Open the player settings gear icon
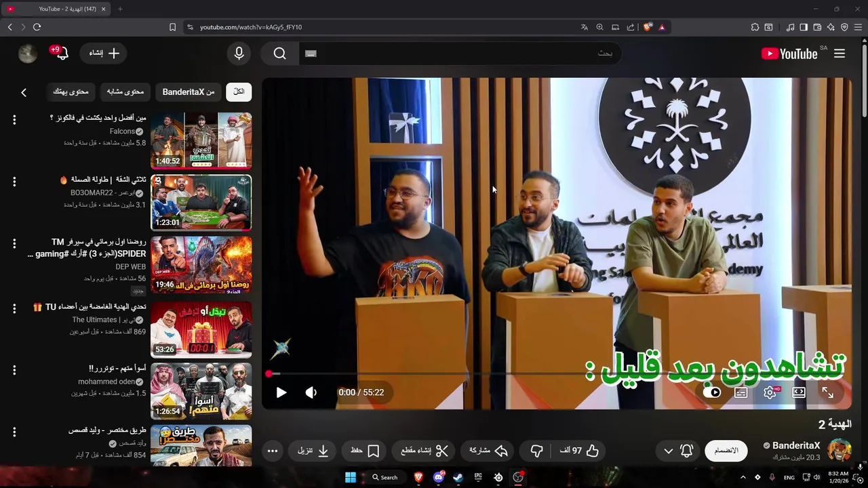Image resolution: width=868 pixels, height=488 pixels. tap(770, 392)
